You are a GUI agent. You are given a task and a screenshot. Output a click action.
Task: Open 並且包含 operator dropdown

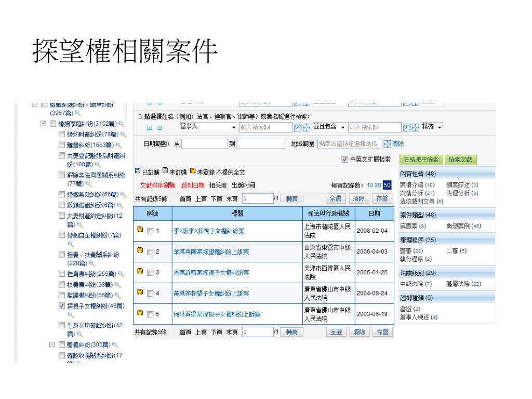tap(329, 127)
